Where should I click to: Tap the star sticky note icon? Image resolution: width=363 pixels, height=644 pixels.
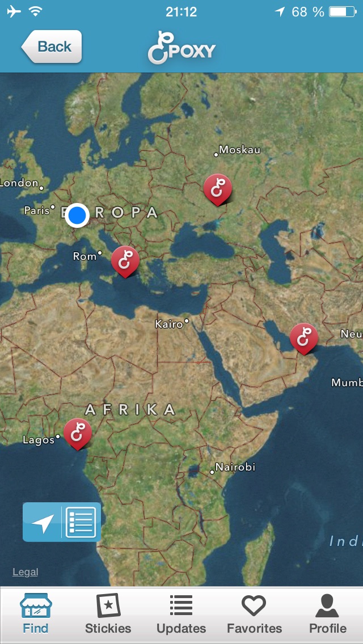[x=108, y=605]
